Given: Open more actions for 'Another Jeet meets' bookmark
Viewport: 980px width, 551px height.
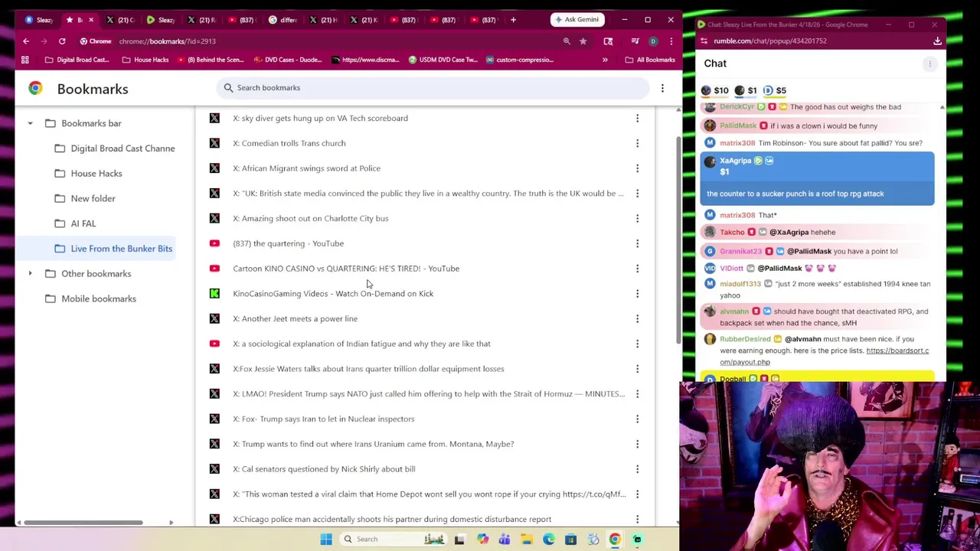Looking at the screenshot, I should (x=637, y=318).
